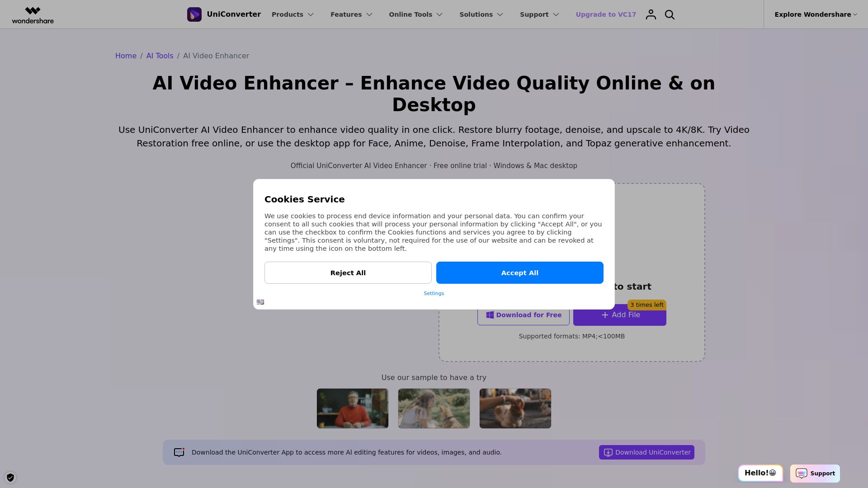The width and height of the screenshot is (868, 488).
Task: Expand the Features menu
Action: (351, 14)
